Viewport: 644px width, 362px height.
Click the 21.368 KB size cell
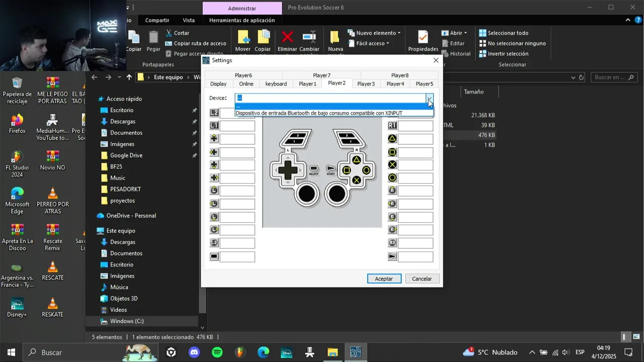pos(482,115)
